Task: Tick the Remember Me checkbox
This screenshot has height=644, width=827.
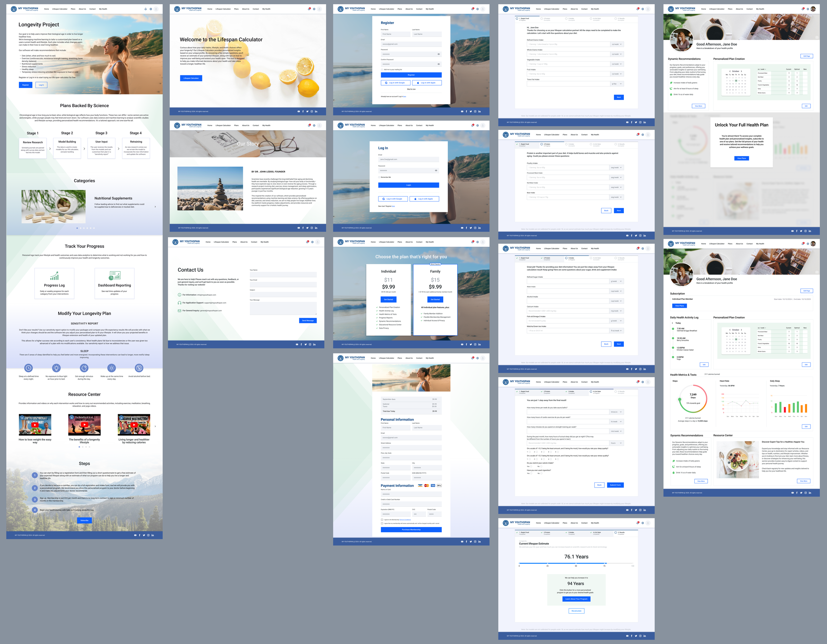Action: 379,177
